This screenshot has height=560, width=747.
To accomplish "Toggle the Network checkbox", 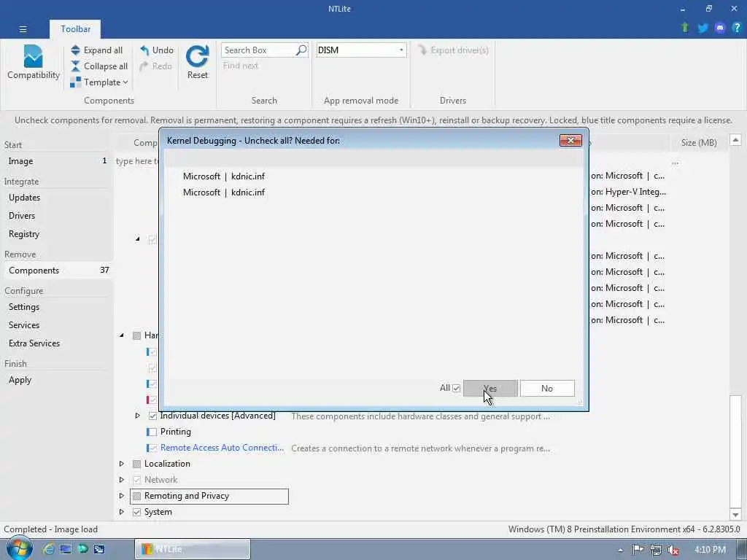I will point(136,480).
